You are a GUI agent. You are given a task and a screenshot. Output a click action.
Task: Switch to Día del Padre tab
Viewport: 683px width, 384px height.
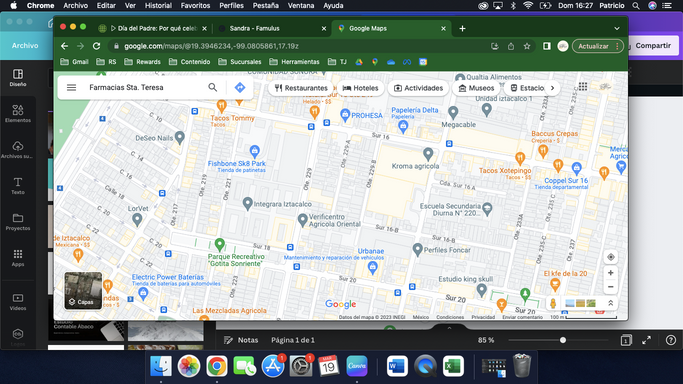pos(152,29)
